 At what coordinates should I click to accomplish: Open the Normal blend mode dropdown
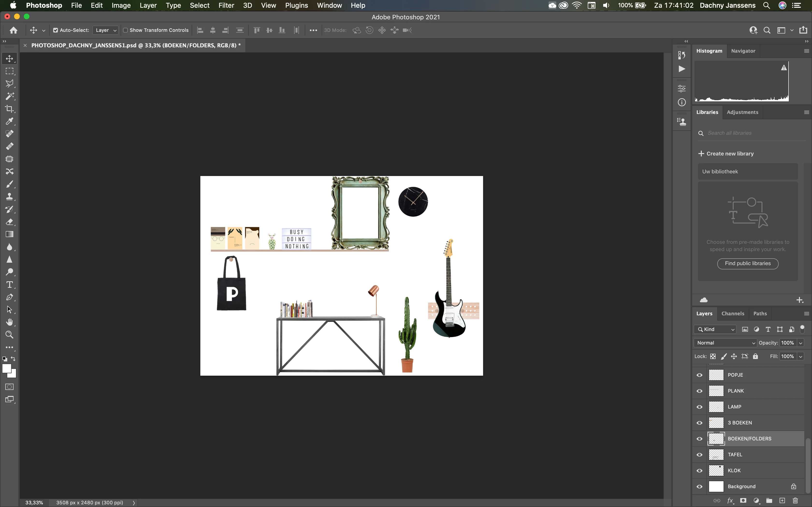coord(725,343)
